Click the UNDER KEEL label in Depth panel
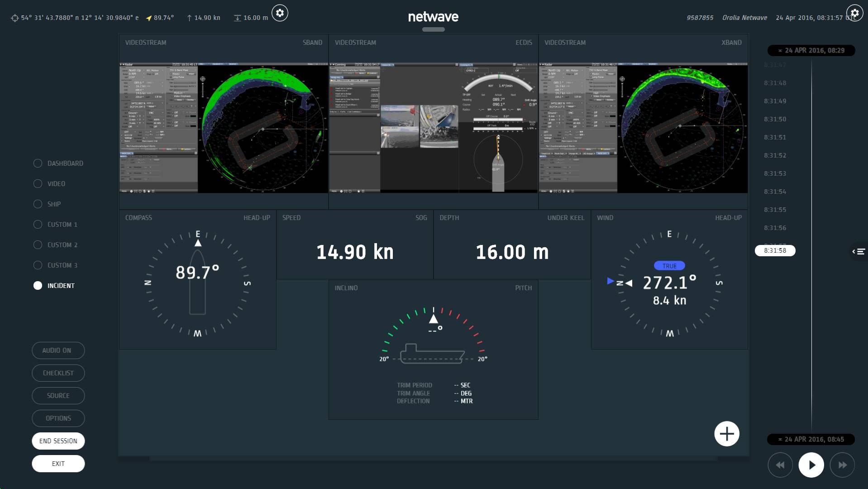 click(566, 218)
